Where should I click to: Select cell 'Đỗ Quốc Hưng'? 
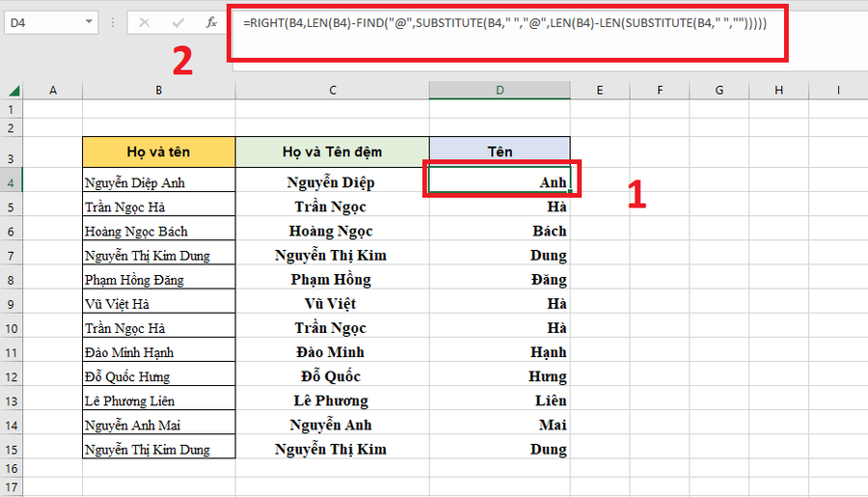tap(159, 376)
